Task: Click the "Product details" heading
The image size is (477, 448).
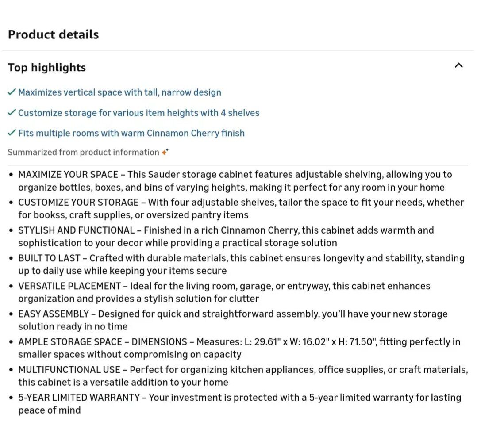Action: pos(53,34)
